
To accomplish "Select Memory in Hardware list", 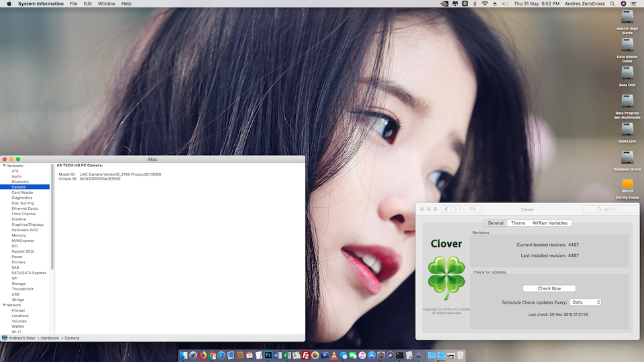I will 19,235.
